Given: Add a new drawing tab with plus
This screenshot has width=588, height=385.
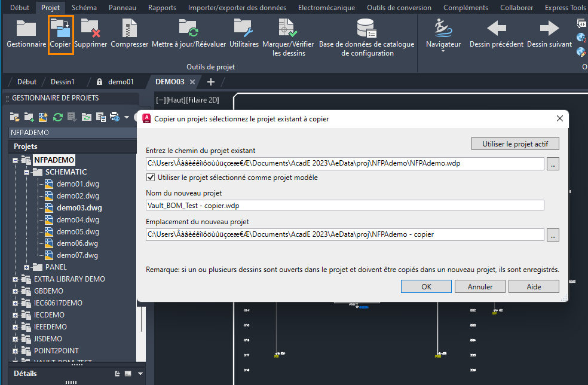Looking at the screenshot, I should (x=211, y=82).
